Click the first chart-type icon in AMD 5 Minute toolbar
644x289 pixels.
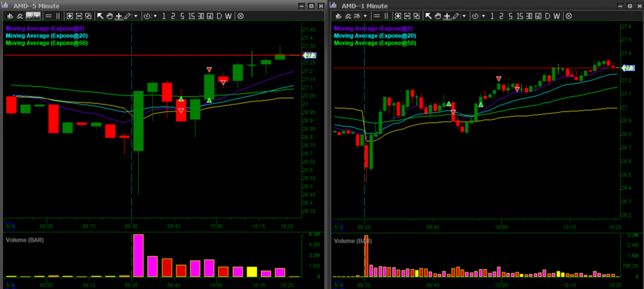click(x=9, y=15)
